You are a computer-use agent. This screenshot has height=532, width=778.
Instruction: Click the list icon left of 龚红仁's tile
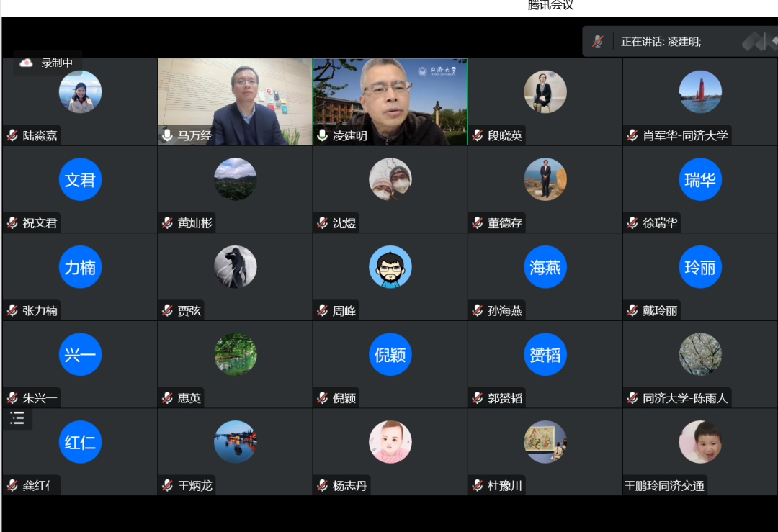[17, 419]
